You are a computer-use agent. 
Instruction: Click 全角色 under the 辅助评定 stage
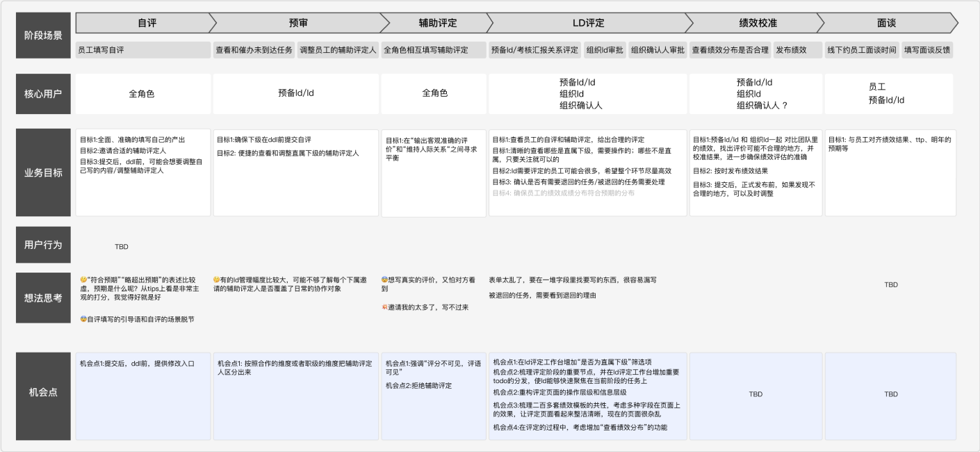pyautogui.click(x=434, y=94)
